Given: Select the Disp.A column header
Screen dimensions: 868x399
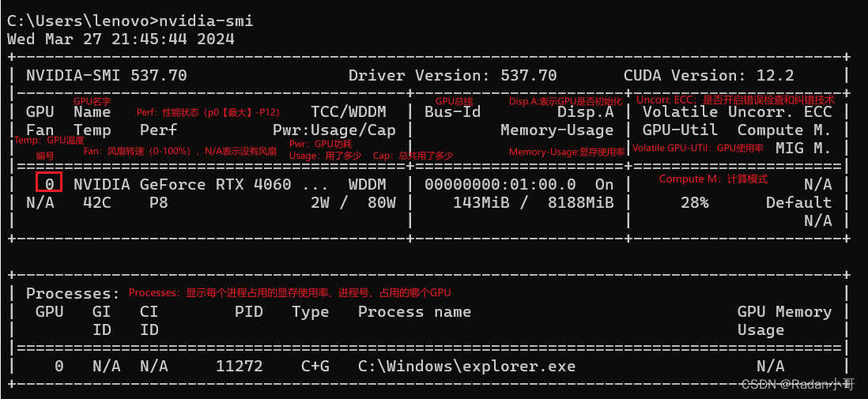Looking at the screenshot, I should (x=584, y=112).
